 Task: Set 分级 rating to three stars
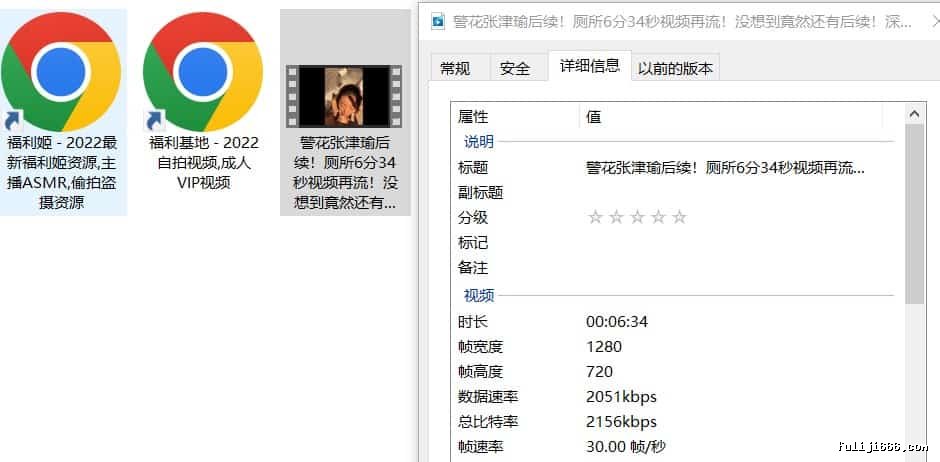pos(637,217)
